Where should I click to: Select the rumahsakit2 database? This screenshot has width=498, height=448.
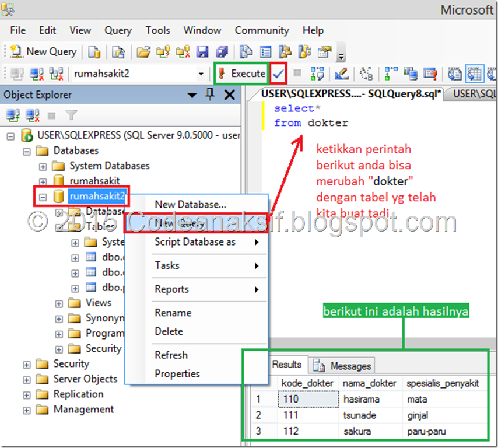[x=97, y=197]
